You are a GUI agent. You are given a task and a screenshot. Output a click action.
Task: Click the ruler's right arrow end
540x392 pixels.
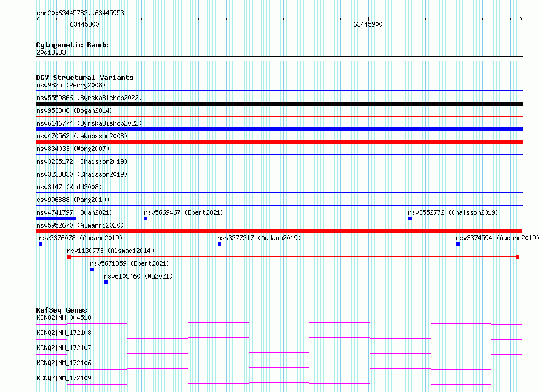point(521,19)
